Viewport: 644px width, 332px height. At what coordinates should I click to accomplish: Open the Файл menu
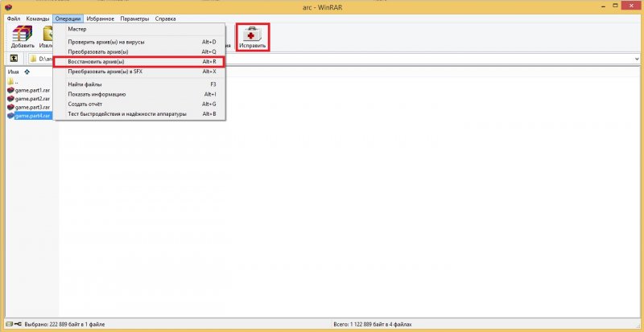click(x=14, y=18)
